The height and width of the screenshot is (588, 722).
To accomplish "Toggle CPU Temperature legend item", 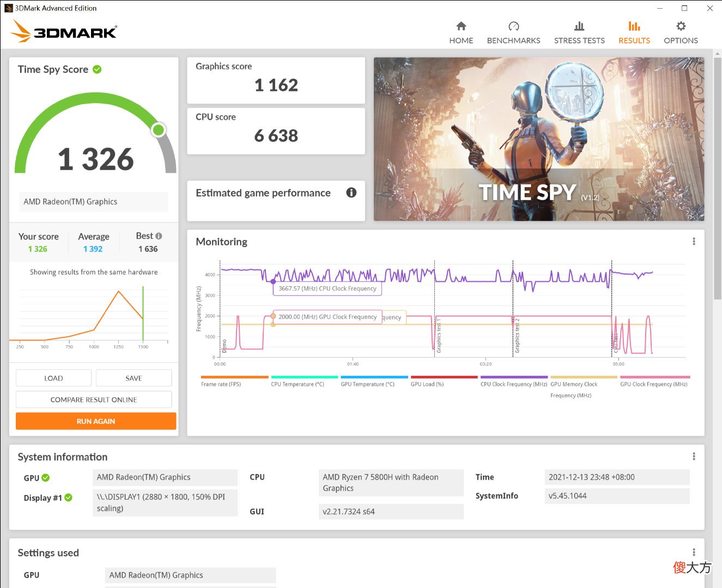I will (305, 381).
